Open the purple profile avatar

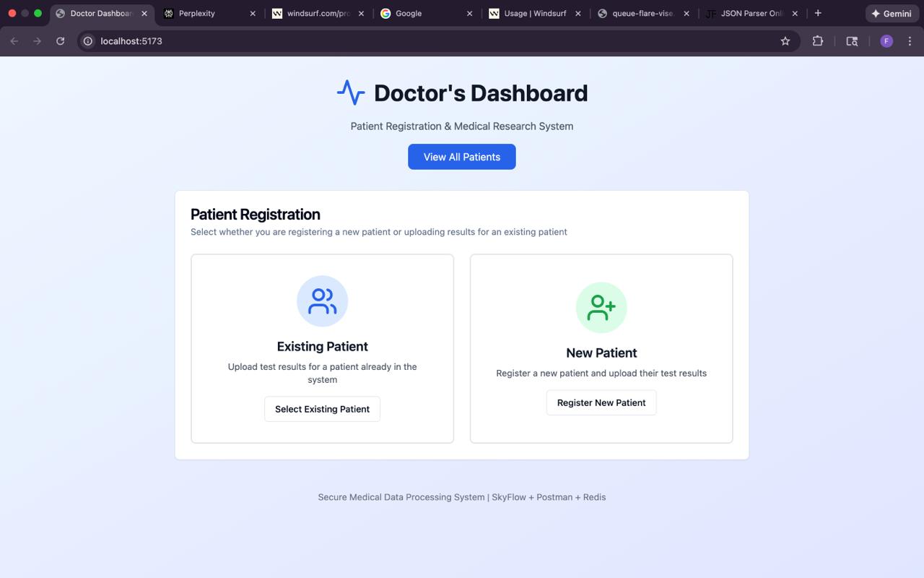886,41
